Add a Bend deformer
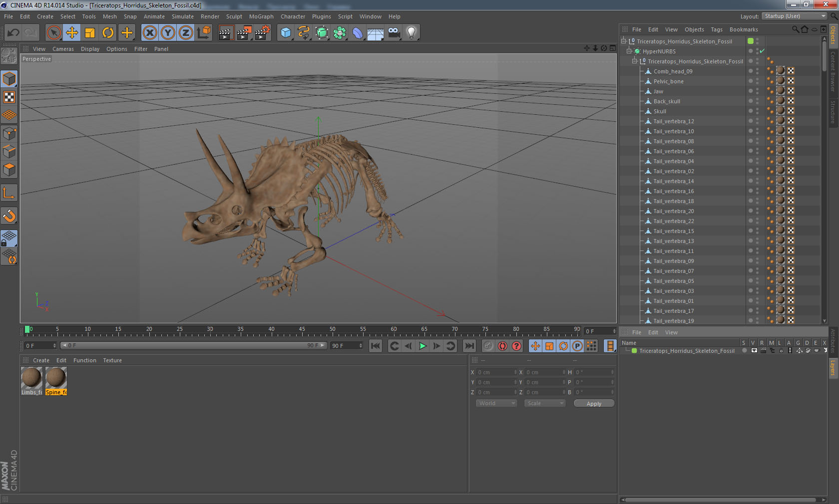The height and width of the screenshot is (504, 839). [358, 33]
